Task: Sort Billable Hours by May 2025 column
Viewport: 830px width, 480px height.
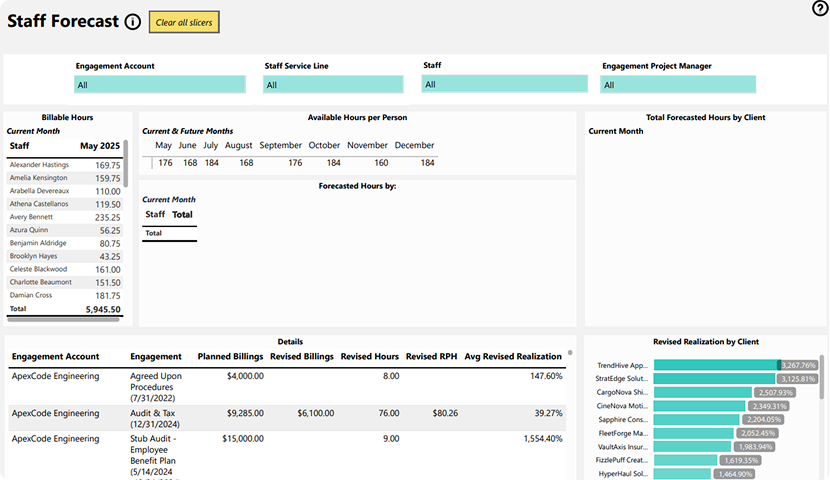Action: tap(100, 146)
